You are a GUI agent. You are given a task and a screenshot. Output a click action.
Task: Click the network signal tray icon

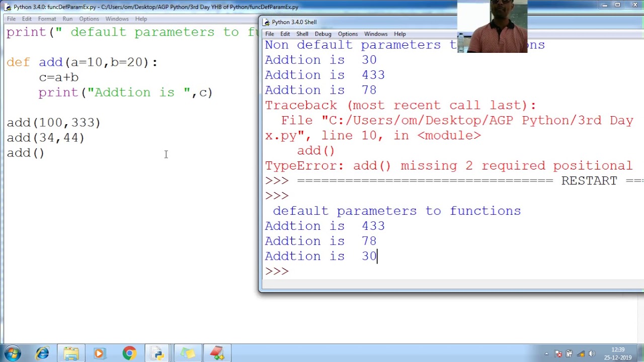580,354
